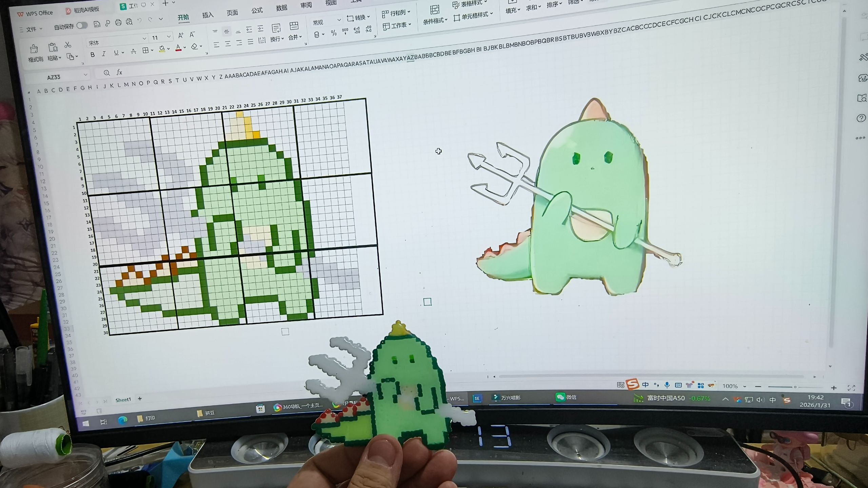Viewport: 868px width, 488px height.
Task: Toggle center horizontal alignment
Action: [228, 44]
